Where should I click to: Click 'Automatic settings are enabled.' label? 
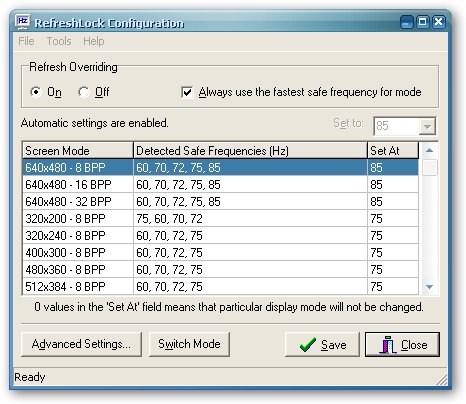click(95, 123)
